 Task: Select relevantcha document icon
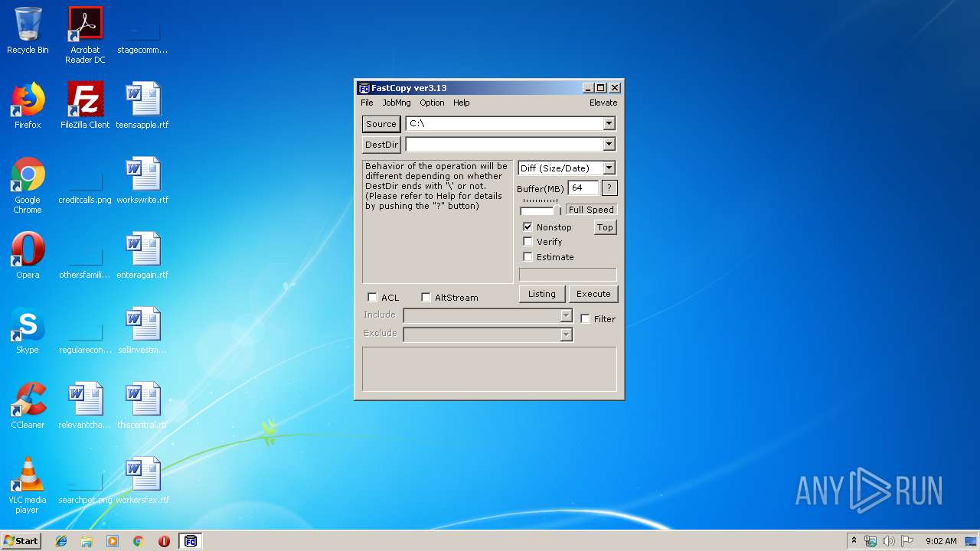pyautogui.click(x=85, y=406)
